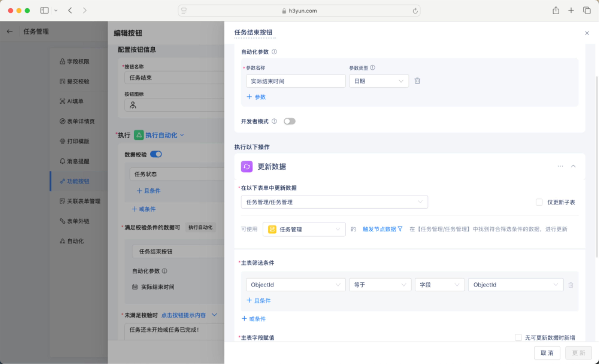
Task: Open the 任务管理/任务管理 form dropdown
Action: (x=334, y=202)
